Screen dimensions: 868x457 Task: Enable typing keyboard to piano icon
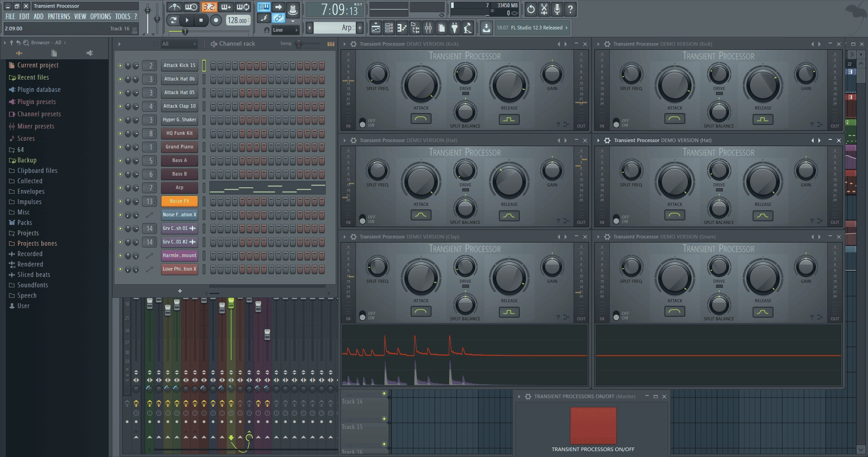pos(264,7)
